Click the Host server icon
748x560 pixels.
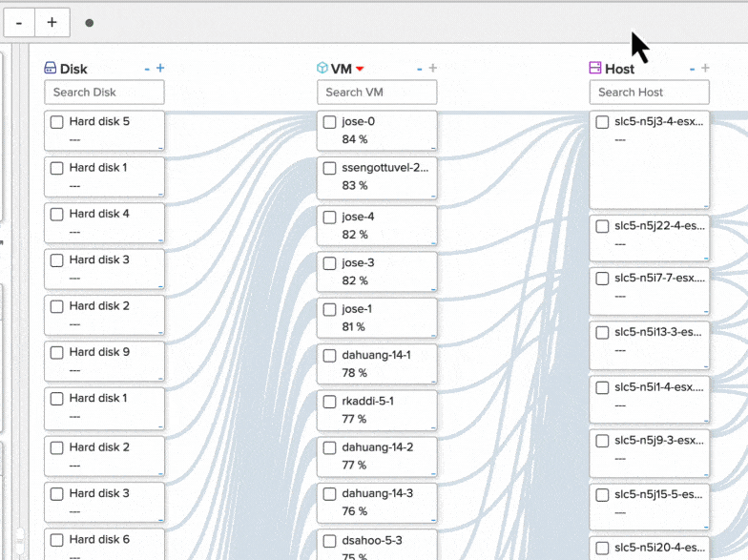[x=595, y=69]
